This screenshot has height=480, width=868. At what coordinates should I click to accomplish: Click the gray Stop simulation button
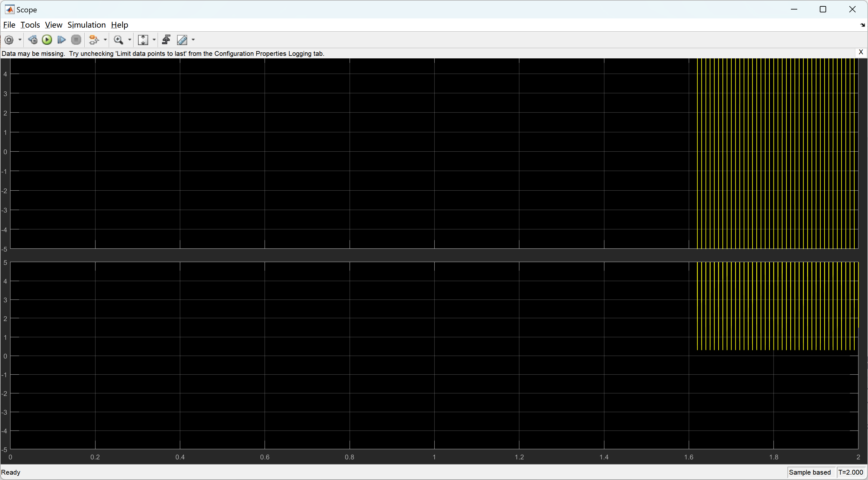coord(76,40)
